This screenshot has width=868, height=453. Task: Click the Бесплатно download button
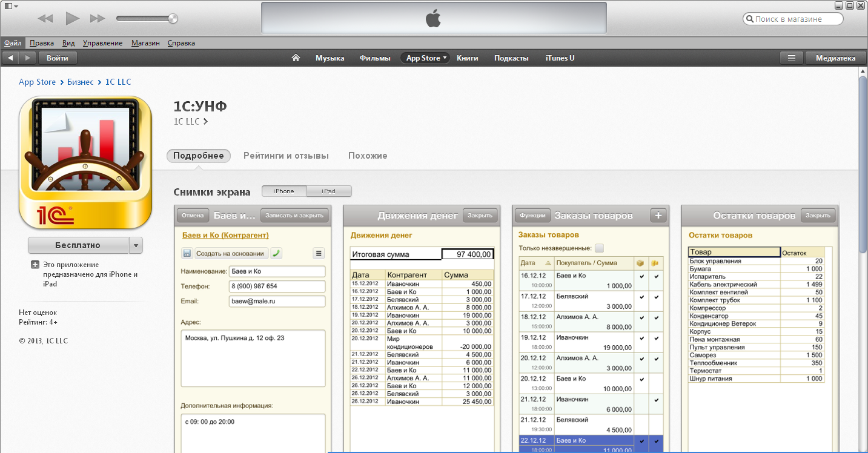click(78, 245)
